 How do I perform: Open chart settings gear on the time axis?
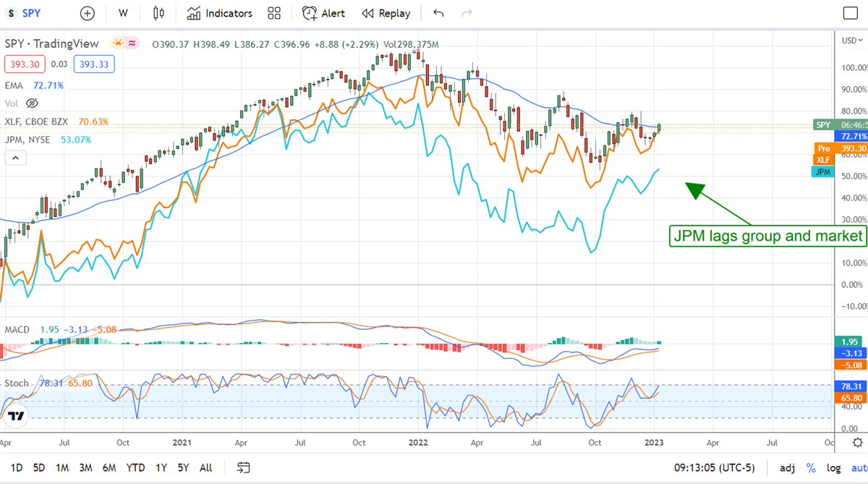coord(857,443)
